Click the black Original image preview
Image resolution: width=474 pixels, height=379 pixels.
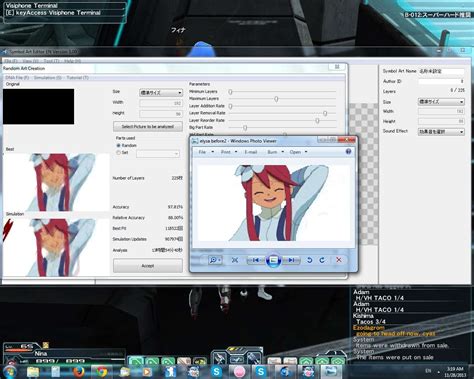point(38,107)
